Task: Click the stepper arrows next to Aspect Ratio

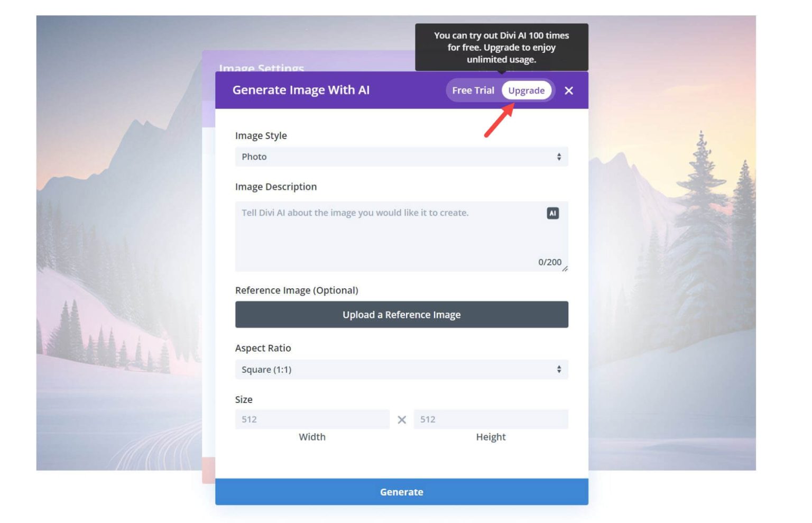Action: coord(559,369)
